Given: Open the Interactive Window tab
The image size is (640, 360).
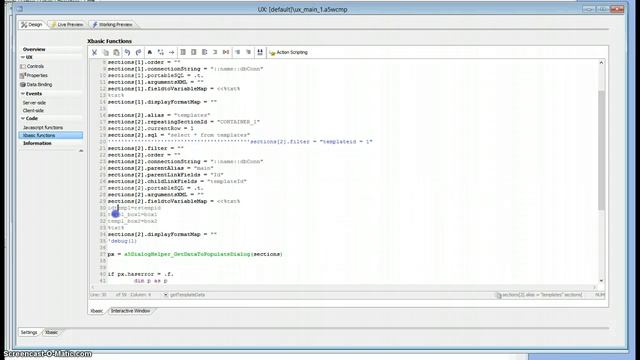Looking at the screenshot, I should point(130,311).
